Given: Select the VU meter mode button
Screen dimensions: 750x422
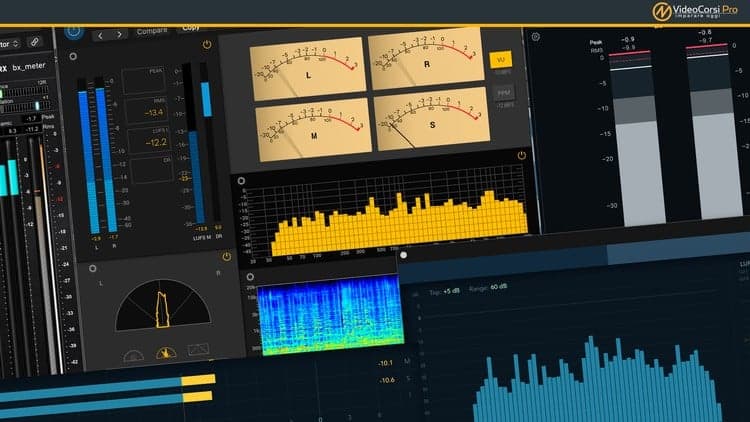Looking at the screenshot, I should point(500,60).
